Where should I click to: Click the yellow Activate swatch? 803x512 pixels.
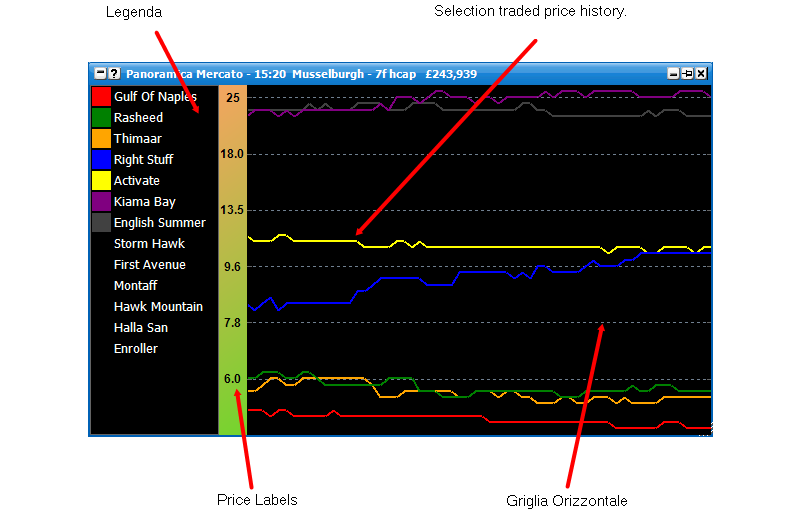(101, 180)
